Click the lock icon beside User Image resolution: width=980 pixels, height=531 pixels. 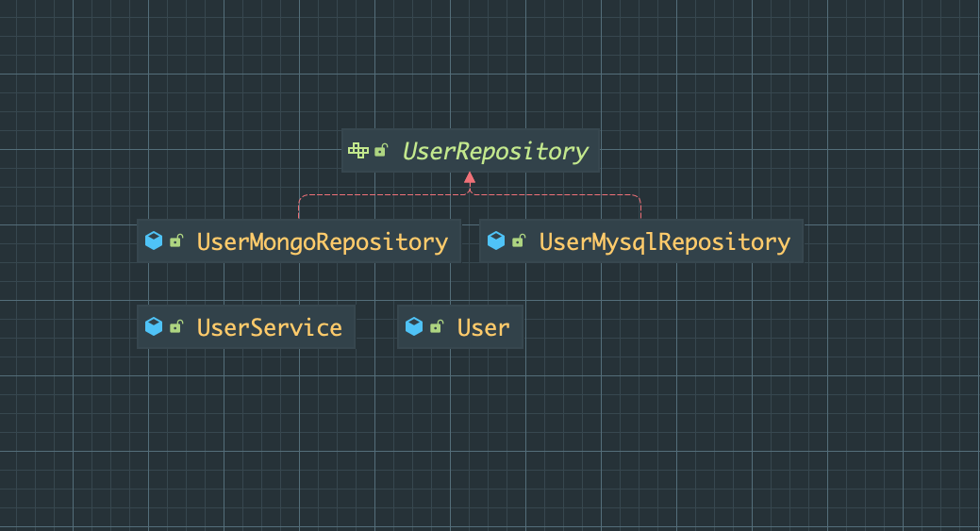click(437, 328)
